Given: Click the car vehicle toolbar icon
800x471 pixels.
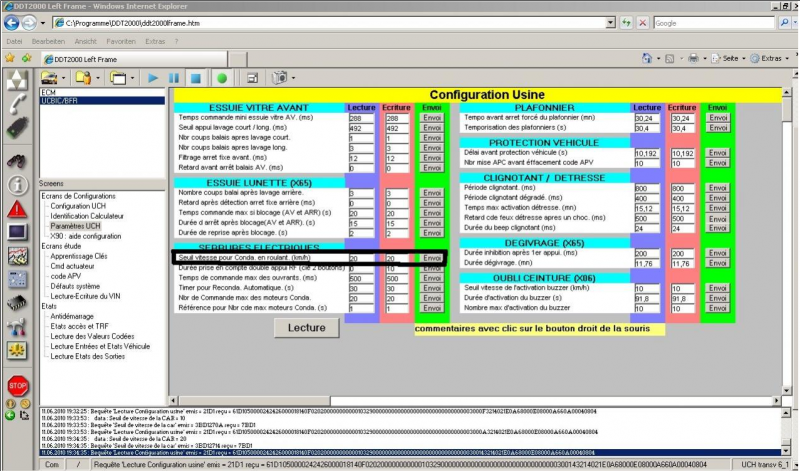Looking at the screenshot, I should (49, 78).
